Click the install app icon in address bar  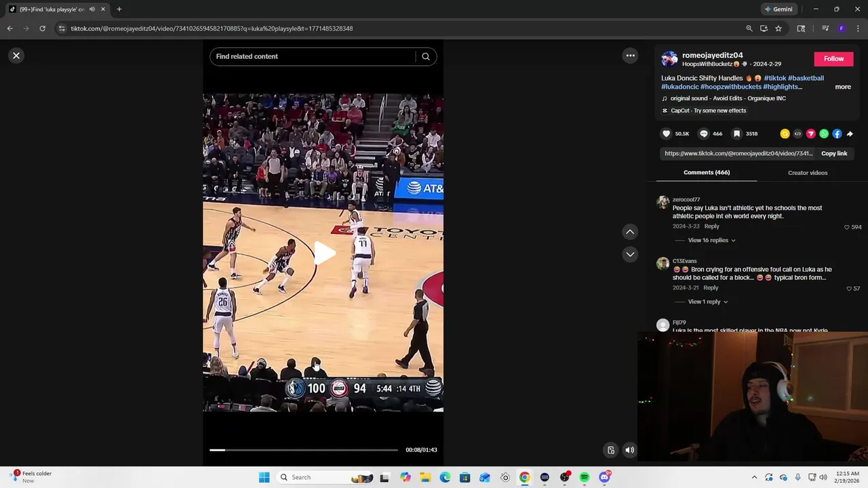pos(764,28)
